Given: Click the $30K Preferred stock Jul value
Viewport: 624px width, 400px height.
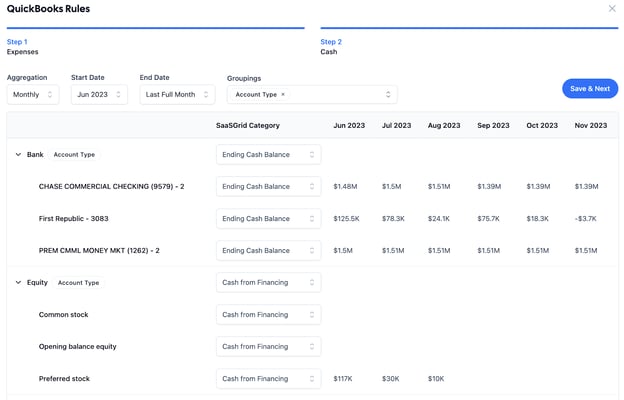Looking at the screenshot, I should 390,379.
